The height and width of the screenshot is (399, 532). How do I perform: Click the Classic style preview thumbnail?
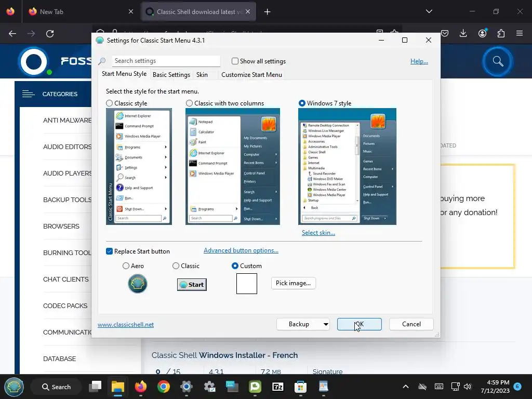(139, 166)
